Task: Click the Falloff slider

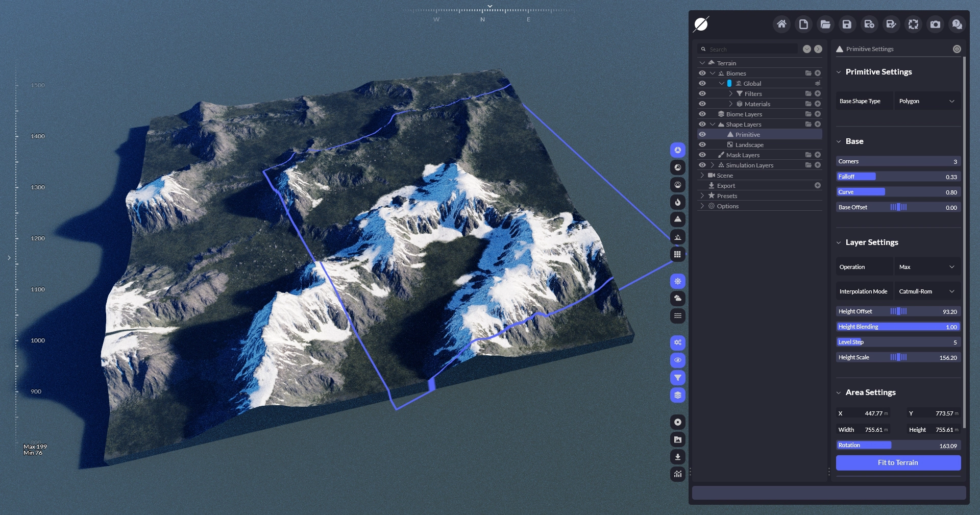Action: pos(898,177)
